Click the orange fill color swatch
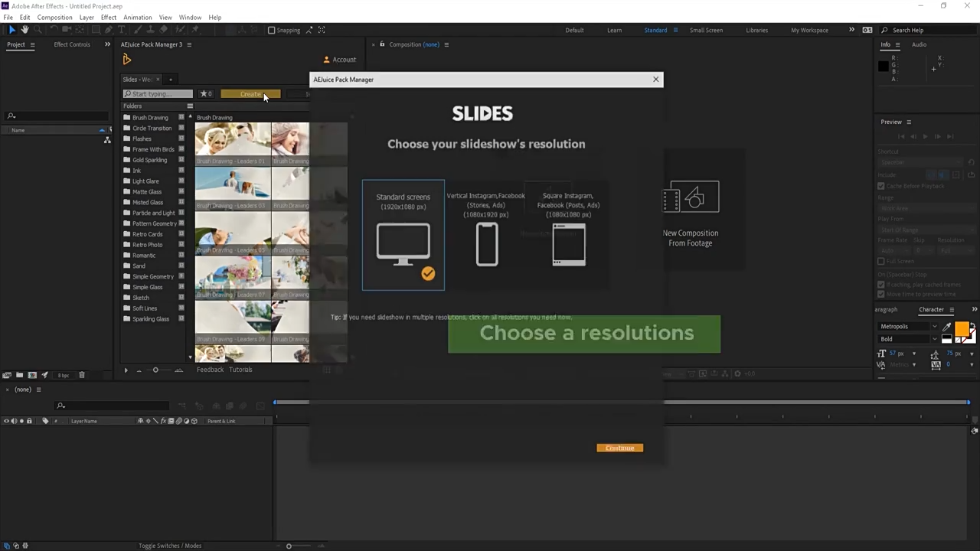 click(962, 329)
